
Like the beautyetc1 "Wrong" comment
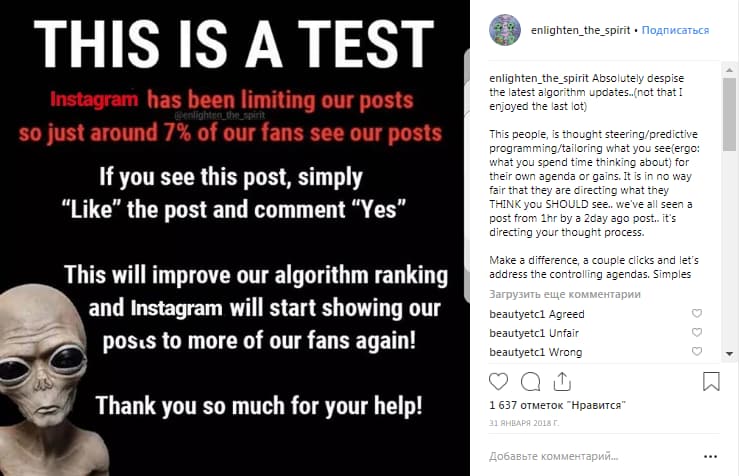[697, 351]
